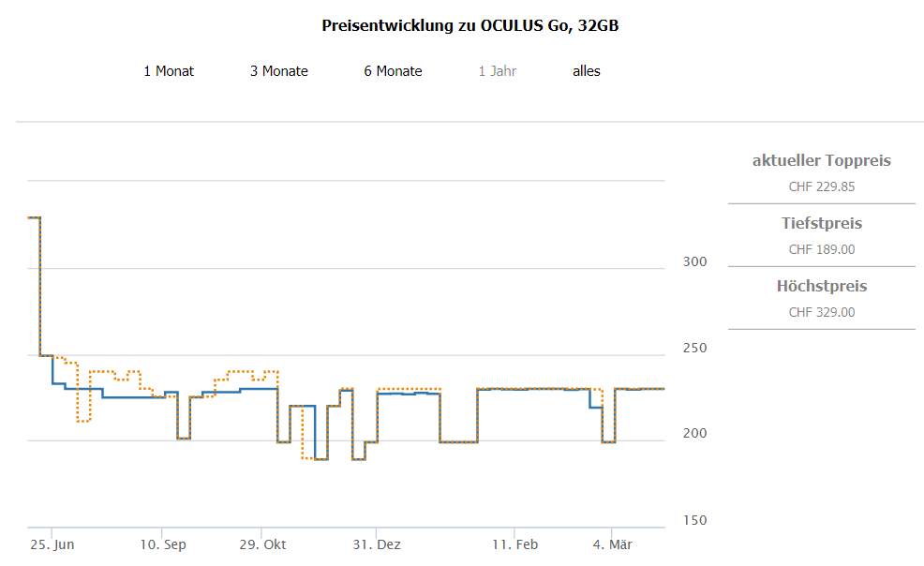Click the '4. Mär' date axis label
The height and width of the screenshot is (566, 924).
613,544
